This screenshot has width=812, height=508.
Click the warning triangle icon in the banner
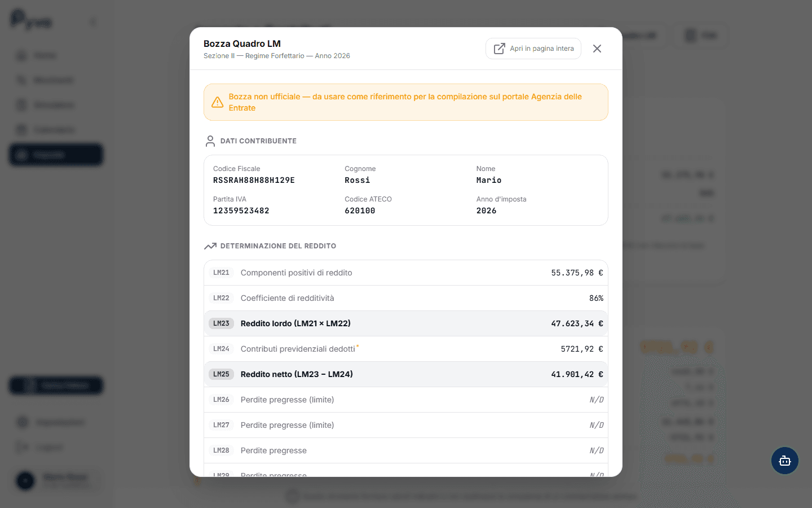[x=217, y=102]
